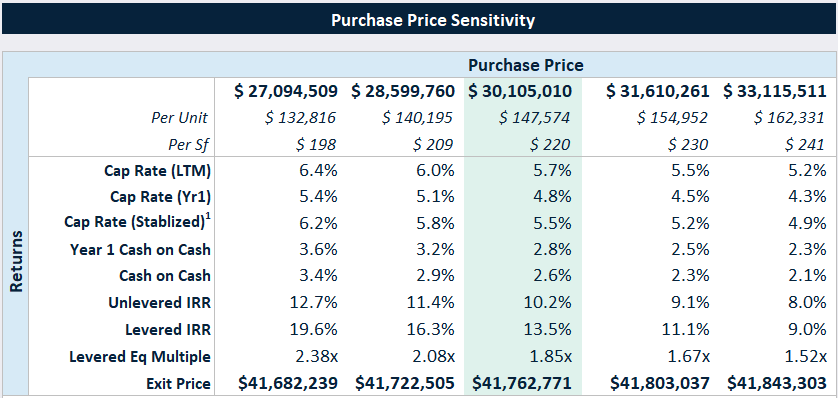Select the Per Unit row label

click(182, 118)
